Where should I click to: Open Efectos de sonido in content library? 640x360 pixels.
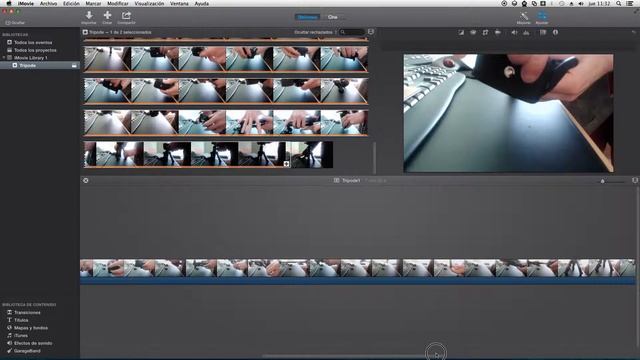[33, 343]
